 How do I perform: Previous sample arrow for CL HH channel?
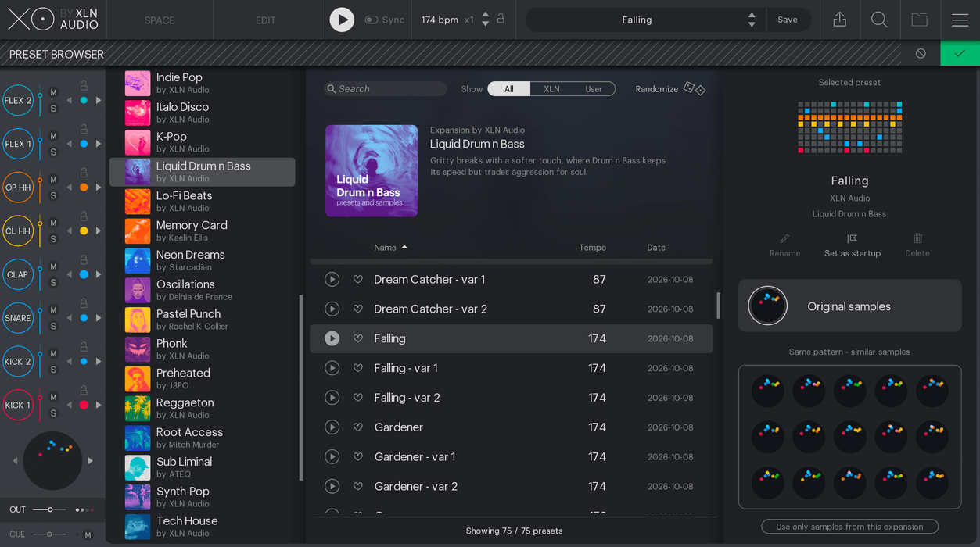[69, 231]
